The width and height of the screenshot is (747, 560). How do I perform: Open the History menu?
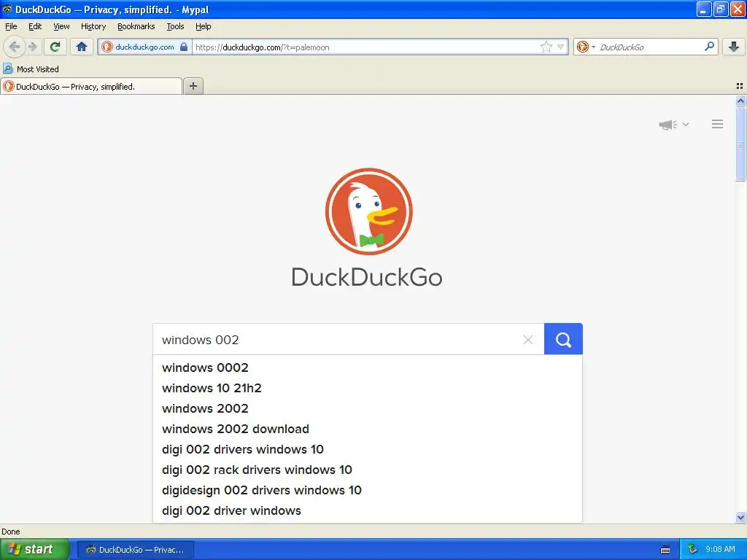click(93, 26)
